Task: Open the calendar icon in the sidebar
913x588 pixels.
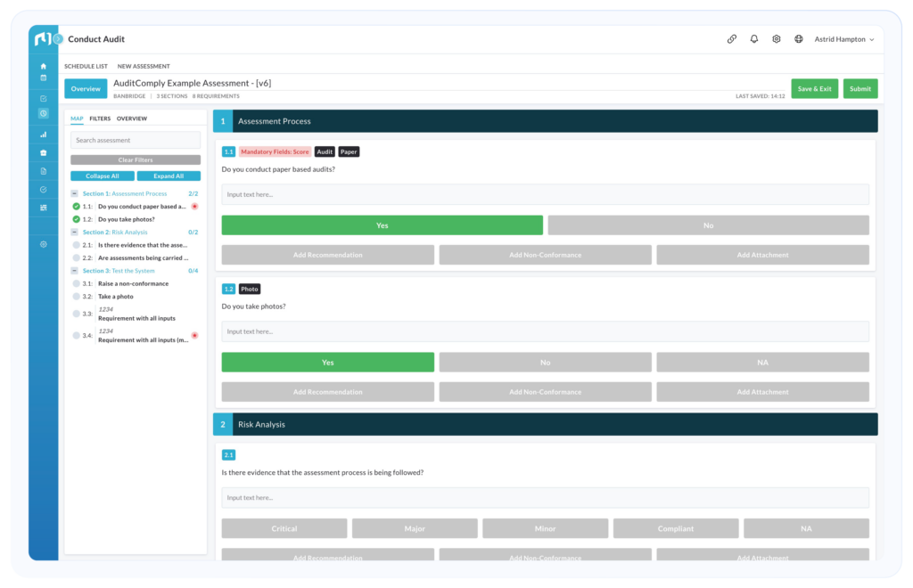Action: 43,78
